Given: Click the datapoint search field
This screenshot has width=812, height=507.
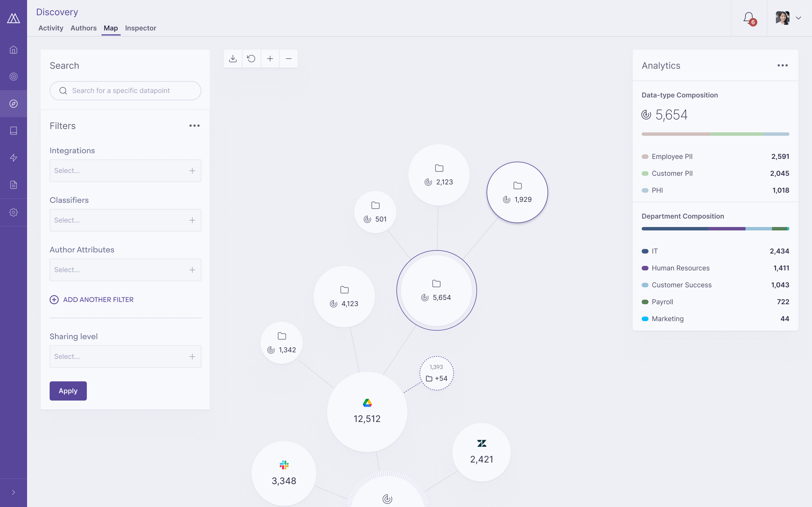Looking at the screenshot, I should tap(125, 90).
